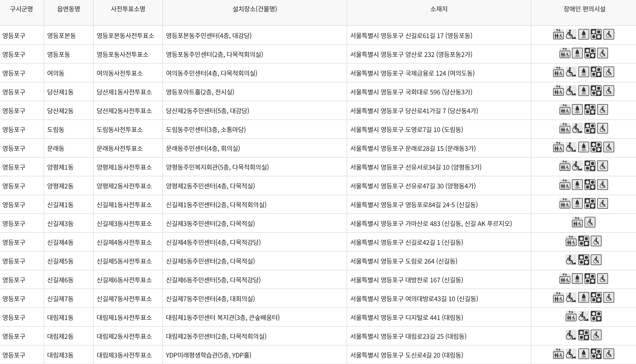This screenshot has width=636, height=364.
Task: Click the 사전투표소명 column header
Action: [128, 9]
